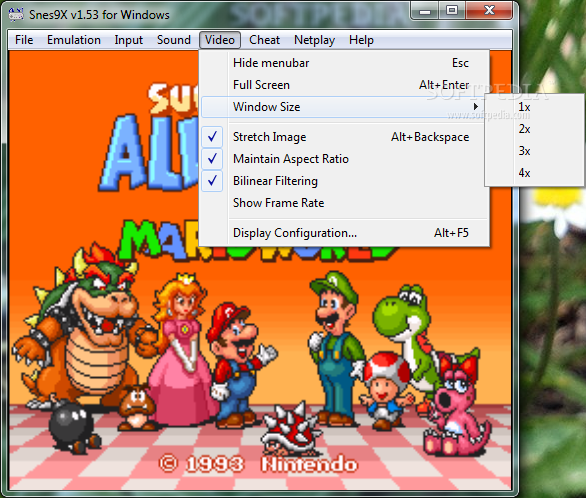Open the Emulation menu
586x498 pixels.
[74, 40]
